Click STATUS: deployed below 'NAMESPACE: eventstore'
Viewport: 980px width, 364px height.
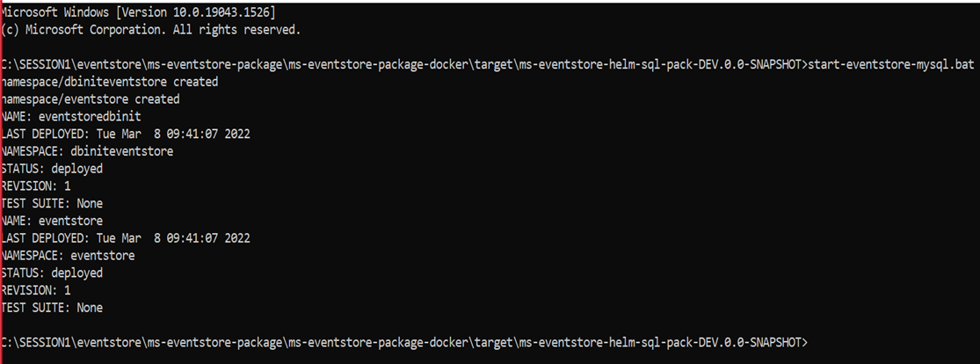(x=52, y=273)
